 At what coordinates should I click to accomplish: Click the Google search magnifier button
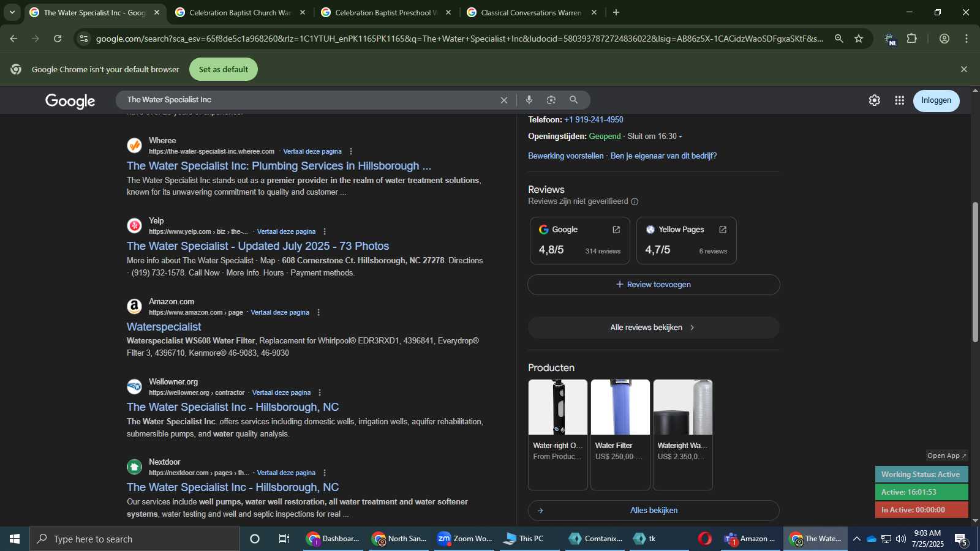(574, 100)
